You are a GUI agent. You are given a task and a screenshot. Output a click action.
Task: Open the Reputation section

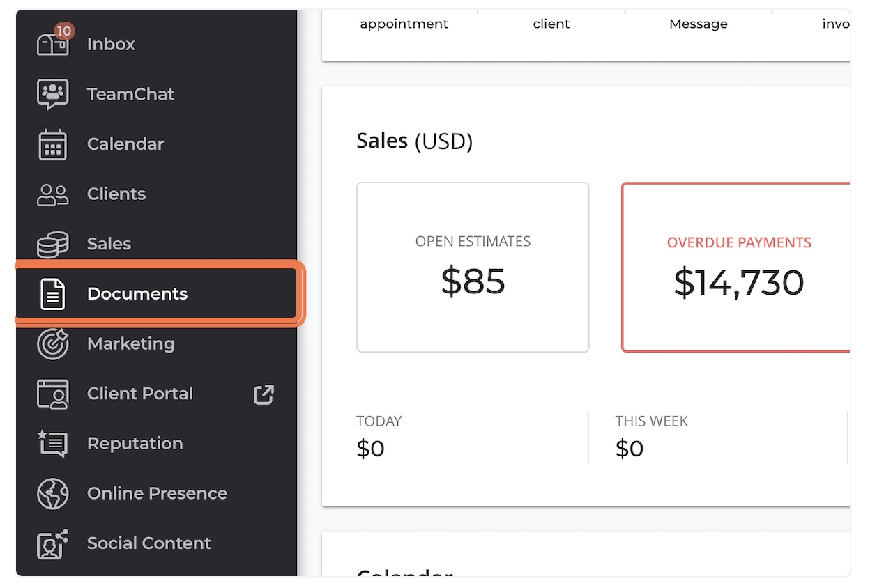[x=135, y=443]
